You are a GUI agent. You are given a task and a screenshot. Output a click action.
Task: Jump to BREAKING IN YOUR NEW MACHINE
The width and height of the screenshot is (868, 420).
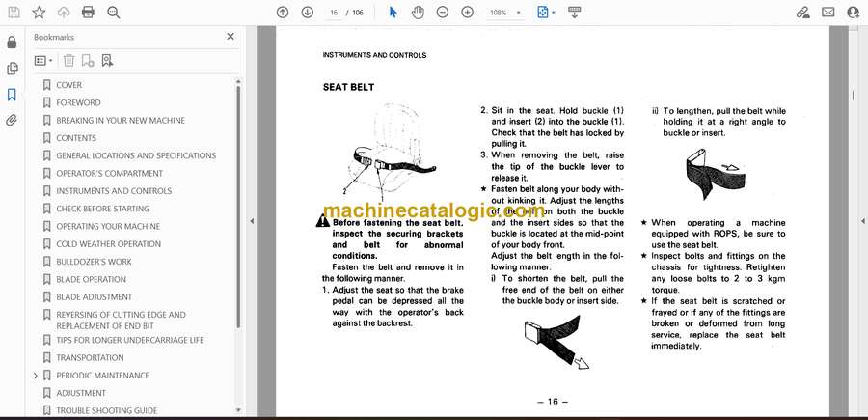(121, 121)
